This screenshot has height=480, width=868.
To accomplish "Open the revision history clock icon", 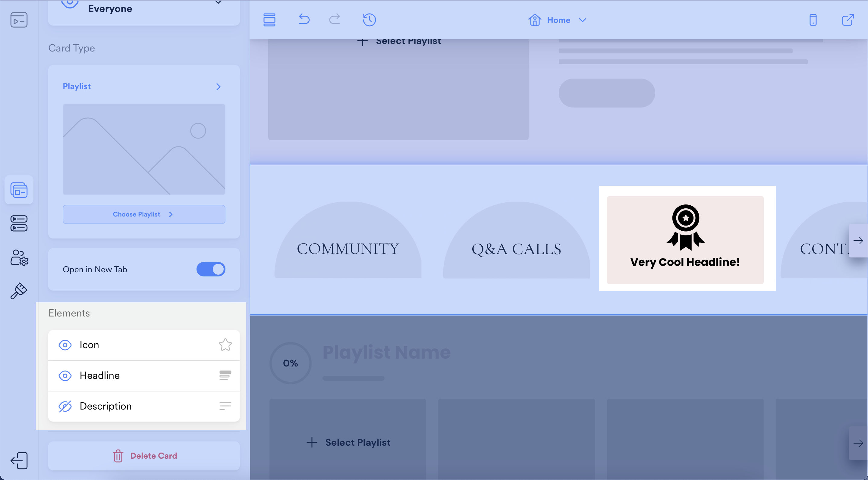I will 369,20.
